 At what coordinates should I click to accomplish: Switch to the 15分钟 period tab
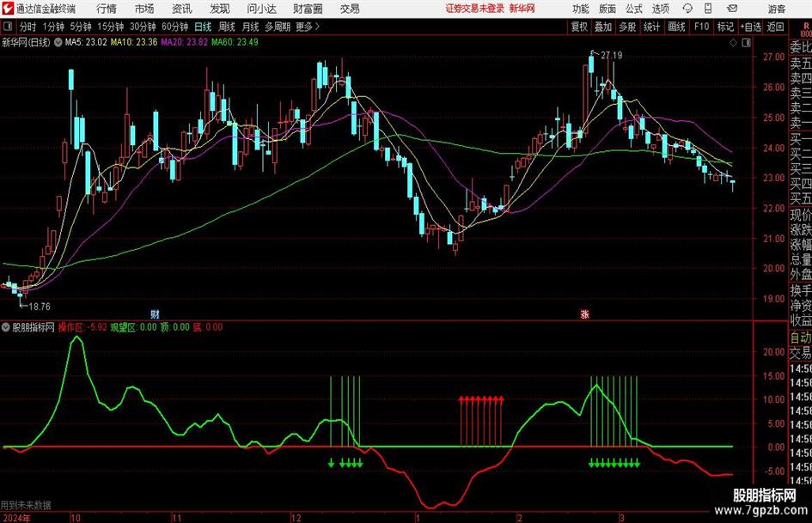point(111,27)
